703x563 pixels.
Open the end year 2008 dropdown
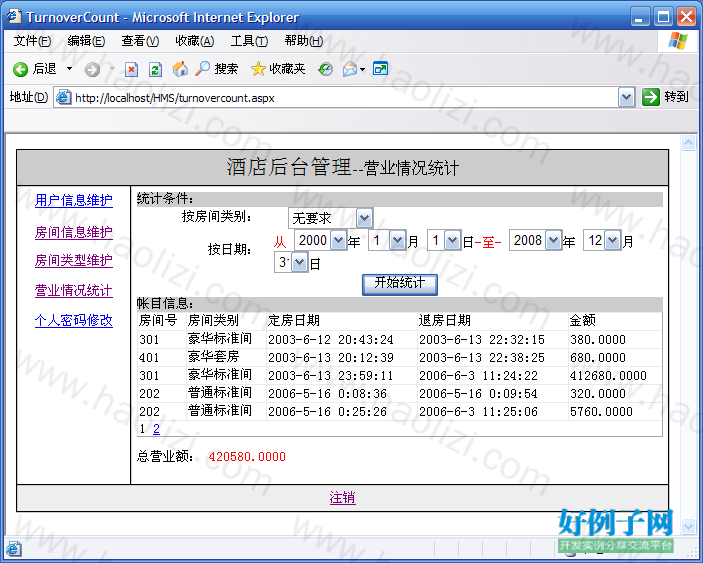coord(554,241)
